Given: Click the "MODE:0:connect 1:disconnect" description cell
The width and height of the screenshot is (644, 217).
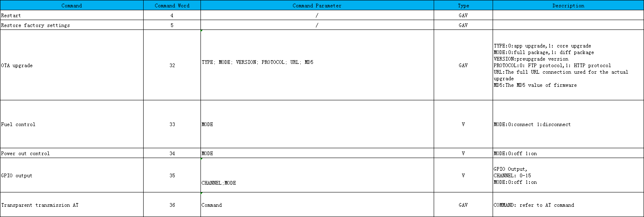Looking at the screenshot, I should 568,124.
